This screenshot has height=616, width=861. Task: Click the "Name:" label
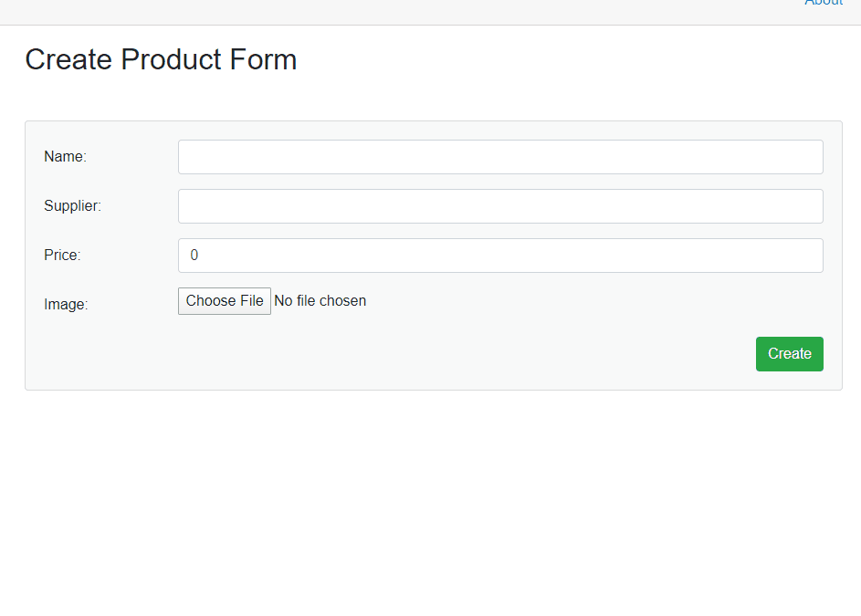coord(65,157)
